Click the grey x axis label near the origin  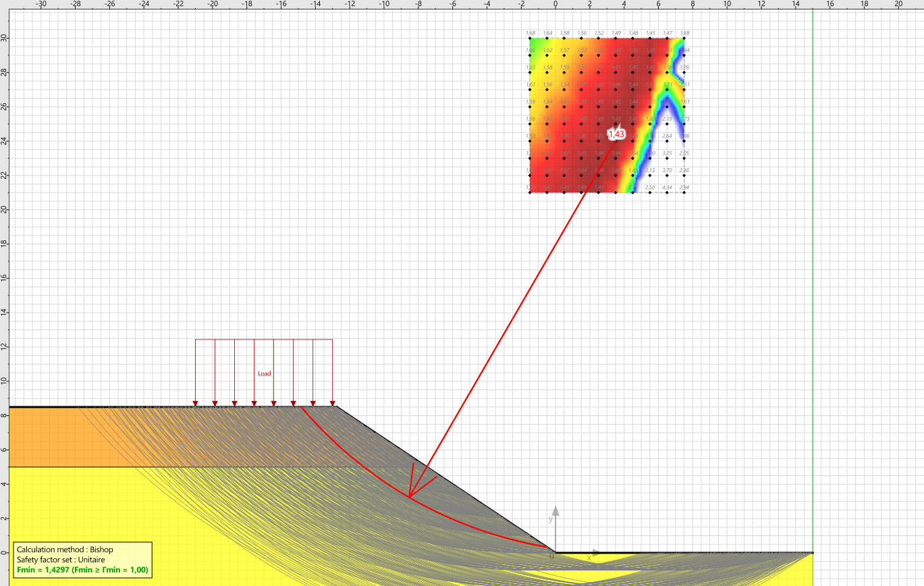coord(589,558)
